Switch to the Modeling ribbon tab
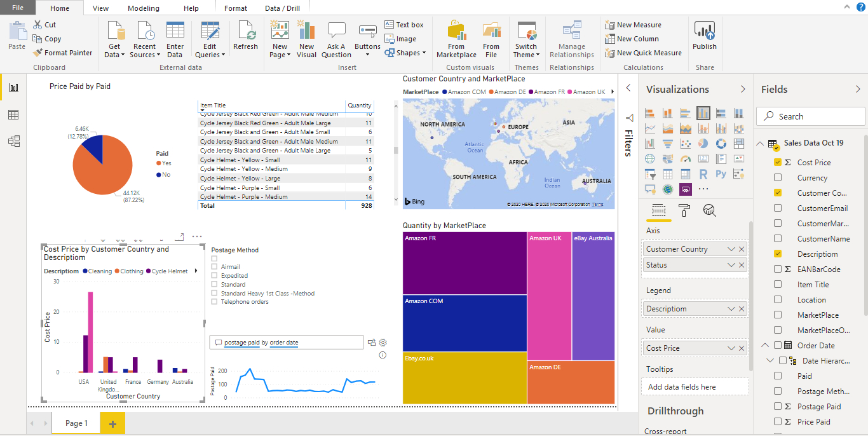Viewport: 868px width, 436px height. (144, 8)
